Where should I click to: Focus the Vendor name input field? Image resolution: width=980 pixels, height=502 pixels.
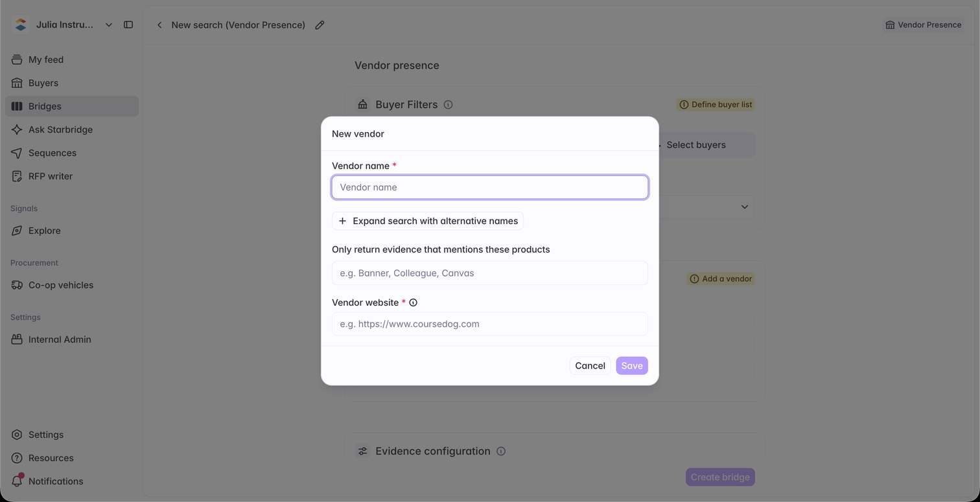click(x=490, y=187)
